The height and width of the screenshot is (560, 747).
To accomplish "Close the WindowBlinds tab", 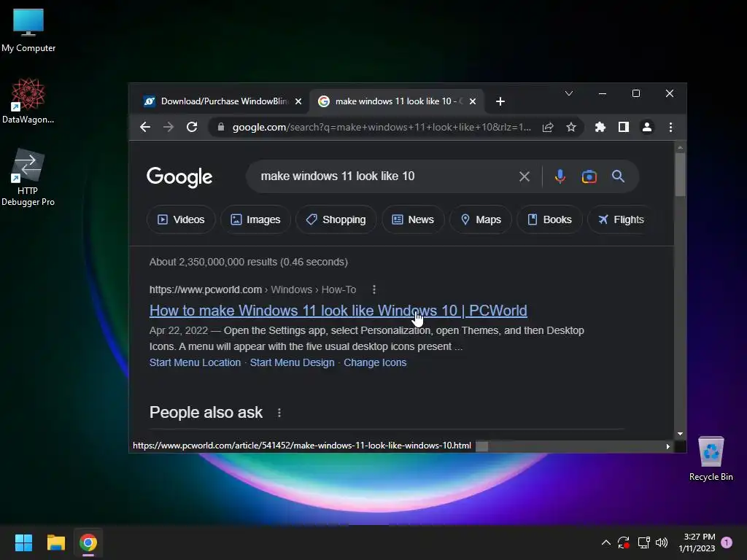I will coord(298,101).
